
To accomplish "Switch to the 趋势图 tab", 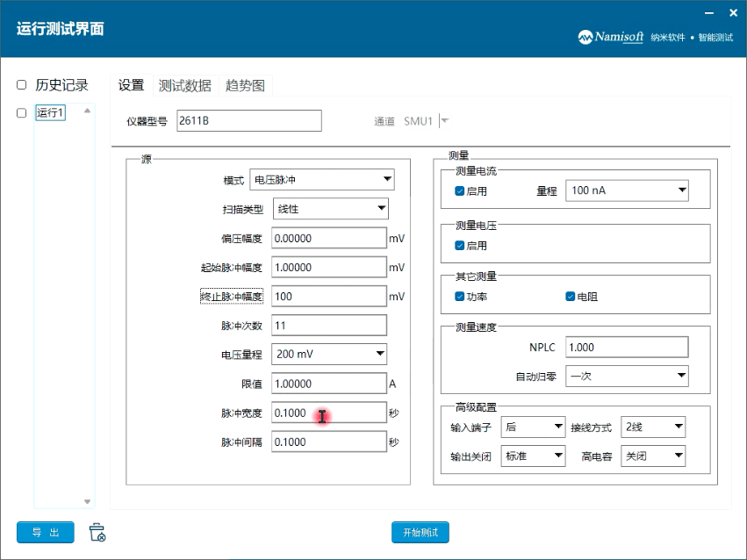I will coord(245,85).
